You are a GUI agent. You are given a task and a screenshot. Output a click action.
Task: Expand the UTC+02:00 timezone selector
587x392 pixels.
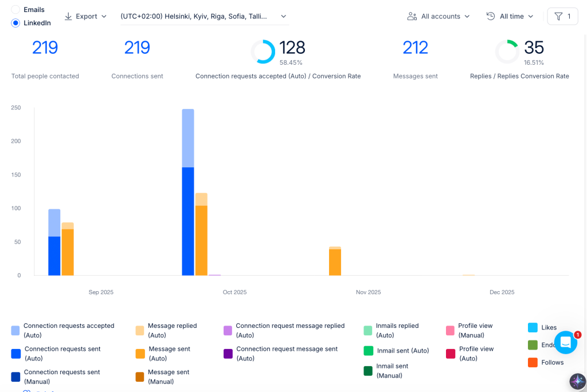coord(205,17)
